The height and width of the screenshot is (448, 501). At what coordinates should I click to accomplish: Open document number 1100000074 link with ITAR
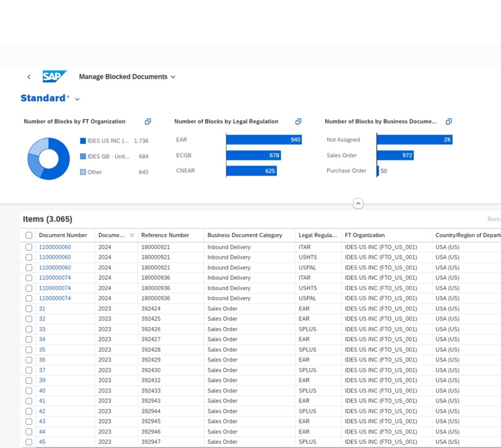(55, 278)
